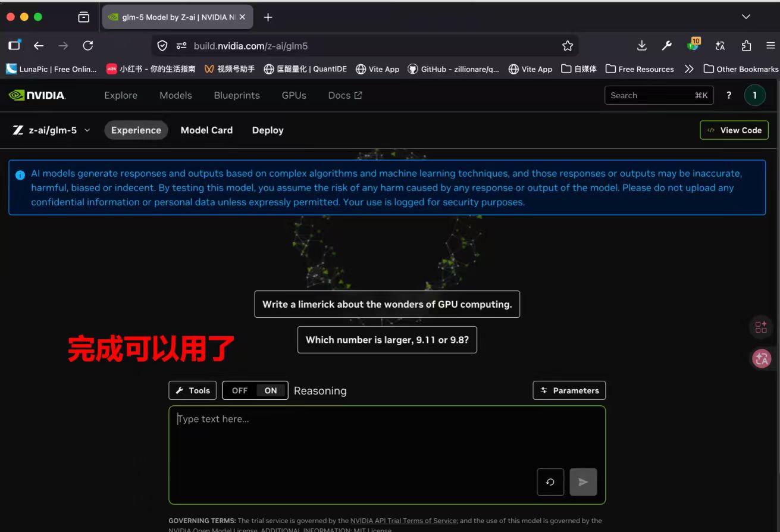
Task: Click the help question mark icon
Action: 729,95
